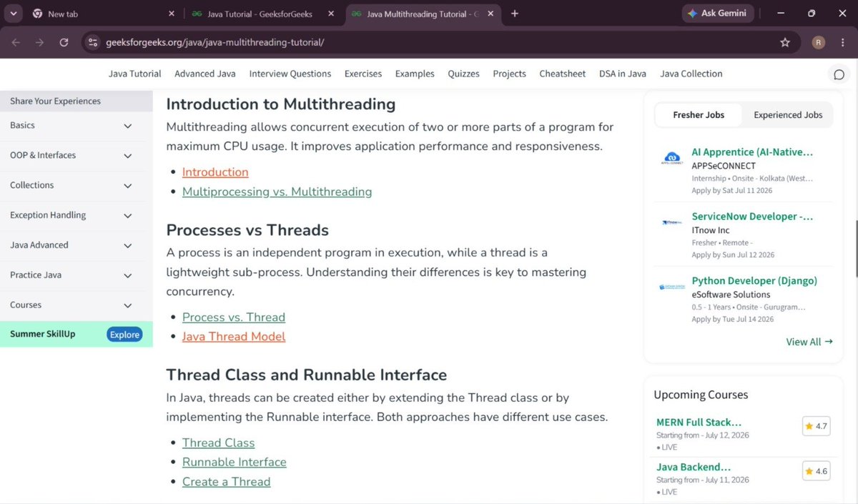858x504 pixels.
Task: Open Cheatsheet in the top navigation
Action: pos(563,74)
